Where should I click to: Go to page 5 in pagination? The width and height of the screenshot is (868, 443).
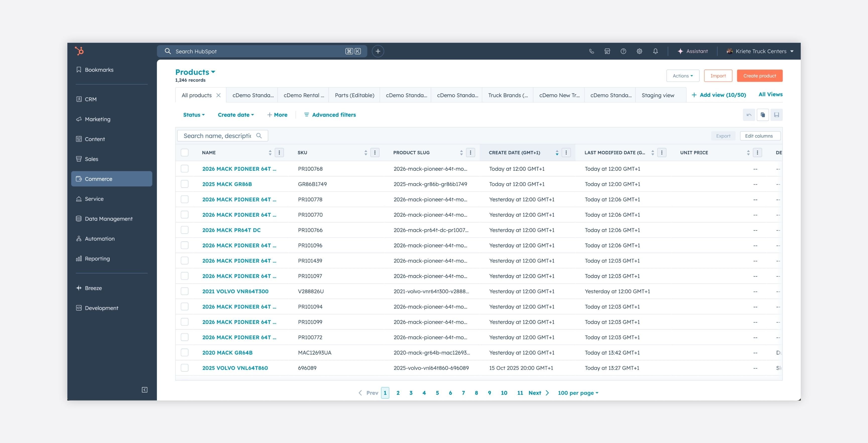click(x=437, y=393)
